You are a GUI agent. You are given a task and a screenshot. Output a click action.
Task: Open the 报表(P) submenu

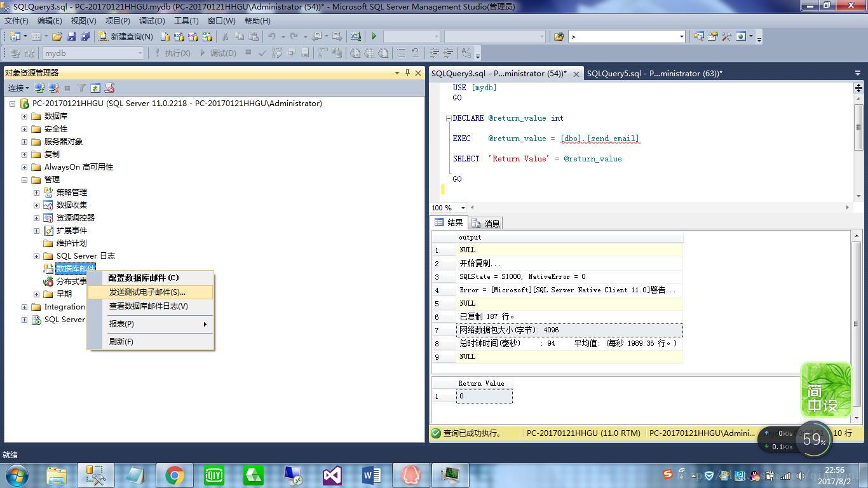(151, 324)
